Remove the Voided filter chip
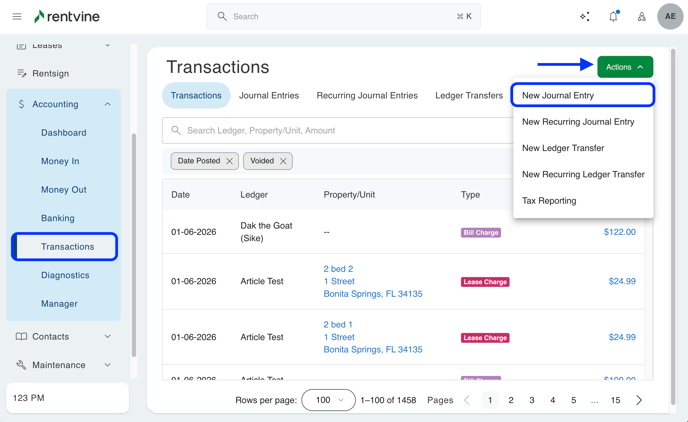688x422 pixels. (283, 161)
